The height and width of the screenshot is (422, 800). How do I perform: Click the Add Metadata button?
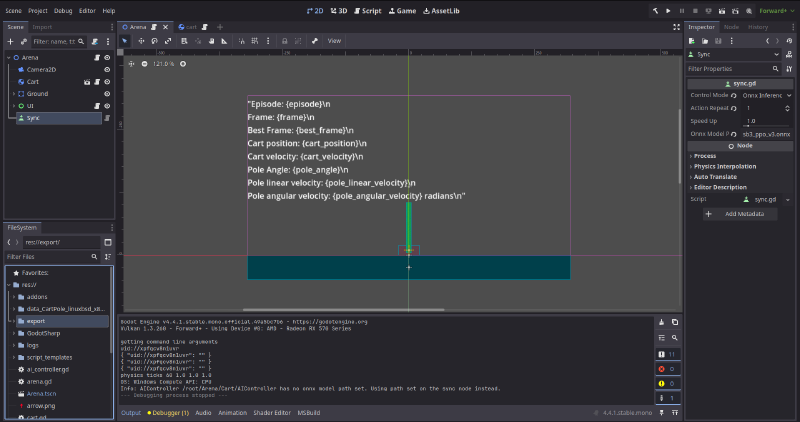pyautogui.click(x=740, y=214)
